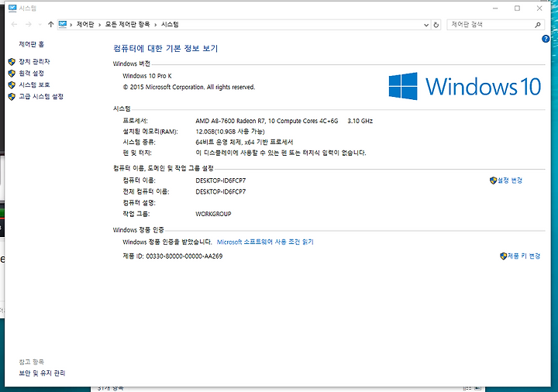Open Remote Settings (원격 설정) link
The width and height of the screenshot is (558, 392).
tap(31, 74)
